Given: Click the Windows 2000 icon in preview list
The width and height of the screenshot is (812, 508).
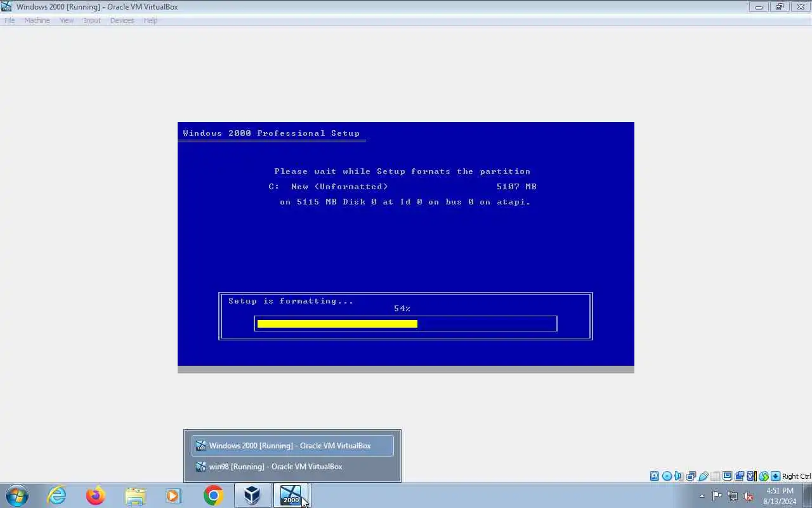Looking at the screenshot, I should (x=200, y=446).
